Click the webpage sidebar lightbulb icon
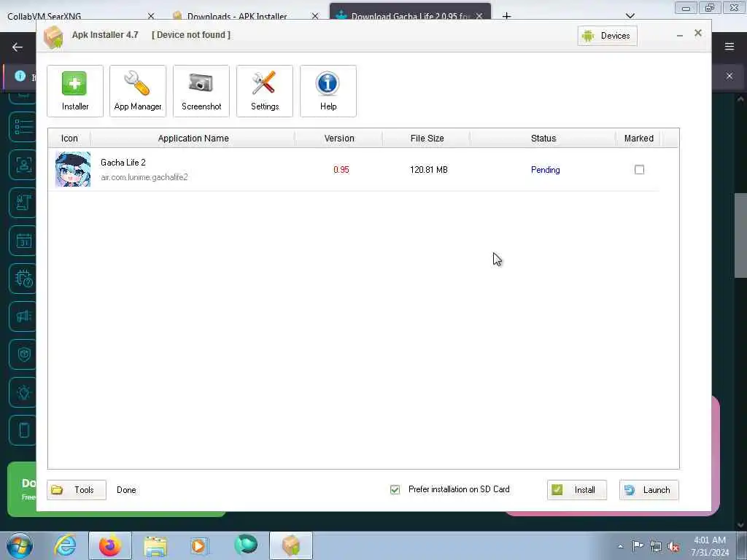747x560 pixels. pyautogui.click(x=23, y=392)
